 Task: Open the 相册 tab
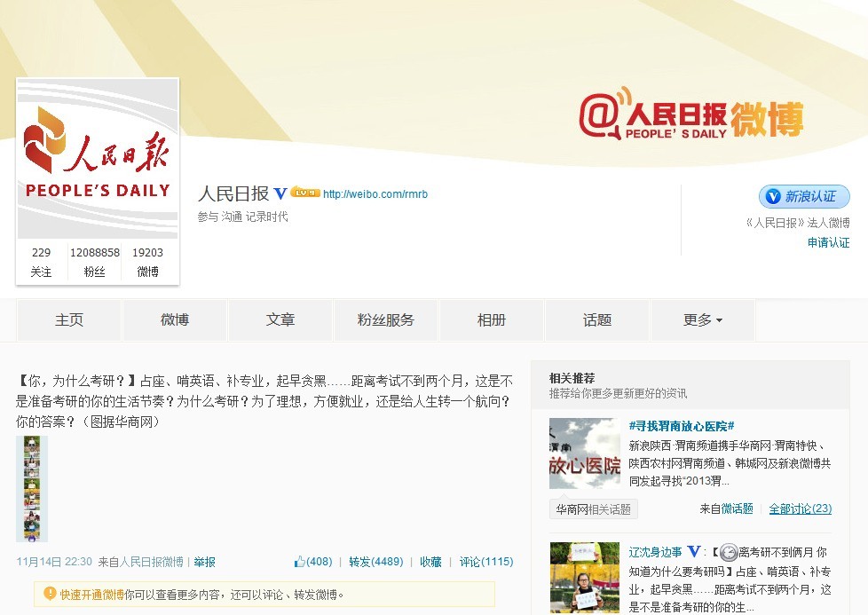tap(492, 320)
